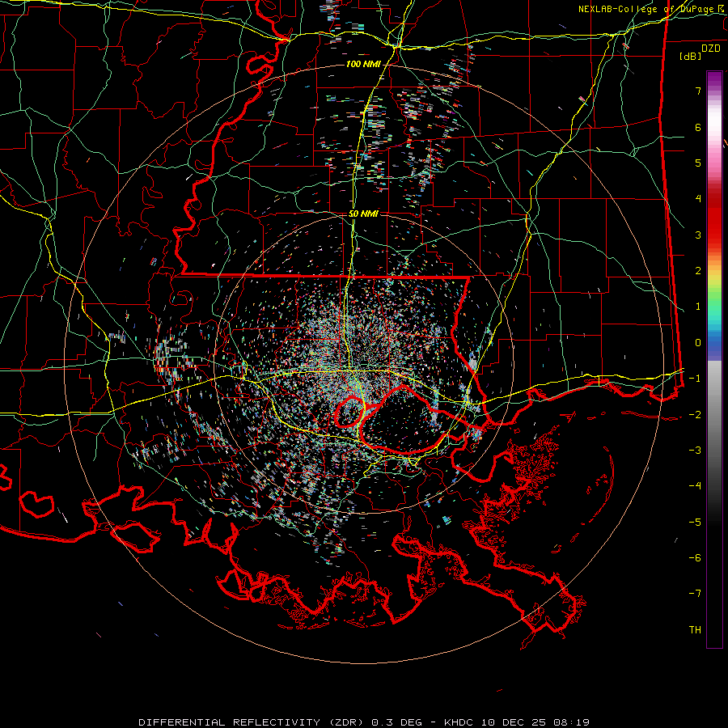Click the [dB] unit label
Image resolution: width=728 pixels, height=728 pixels.
pos(691,57)
